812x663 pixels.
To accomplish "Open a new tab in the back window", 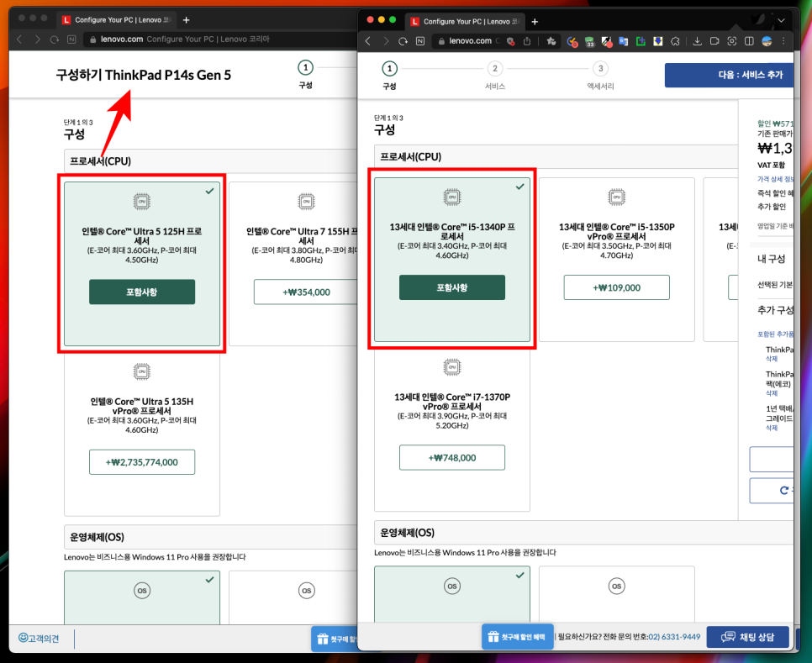I will [x=187, y=20].
